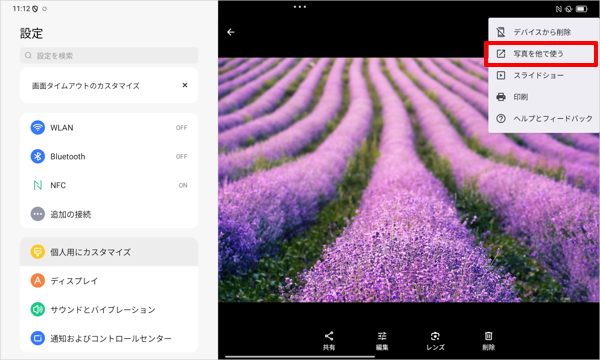The width and height of the screenshot is (600, 360).
Task: Tap the NFC status bar icon
Action: [x=559, y=9]
